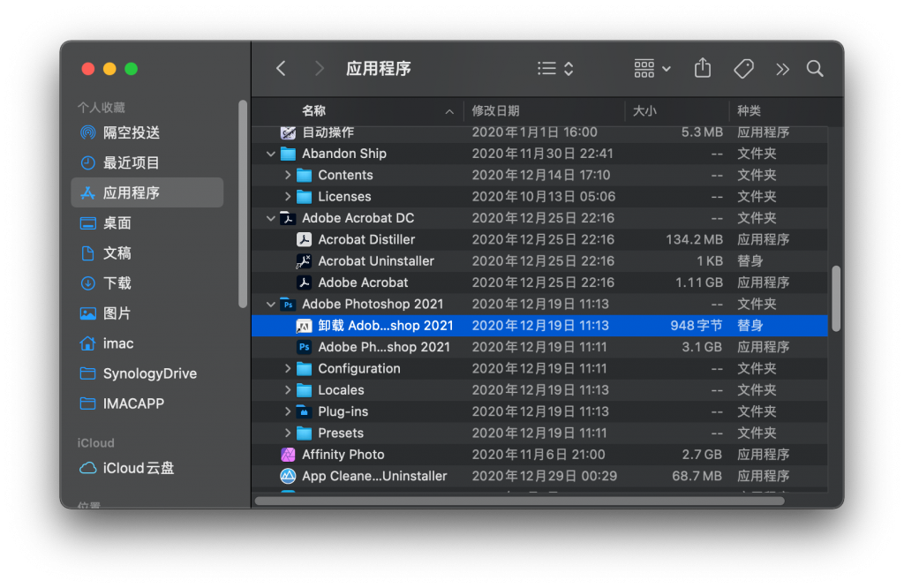Viewport: 904px width, 588px height.
Task: Collapse the Adobe Acrobat DC folder
Action: 270,218
